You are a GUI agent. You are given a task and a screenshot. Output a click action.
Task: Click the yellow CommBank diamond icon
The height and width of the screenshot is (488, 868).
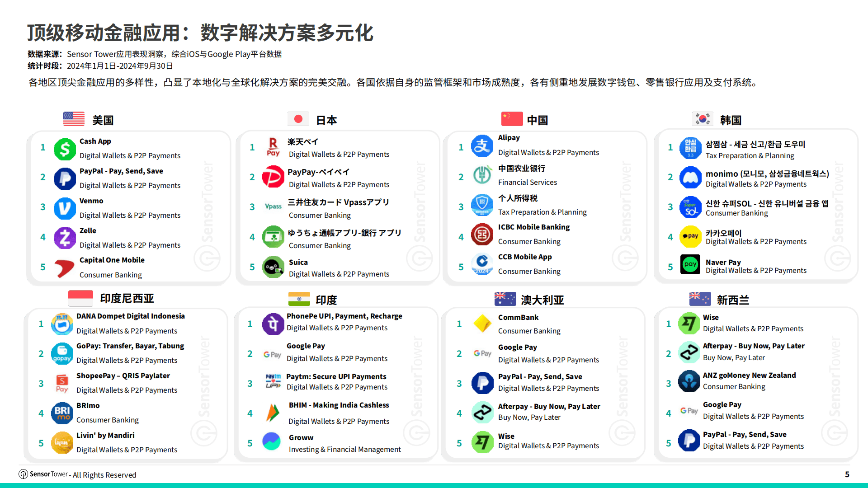482,324
